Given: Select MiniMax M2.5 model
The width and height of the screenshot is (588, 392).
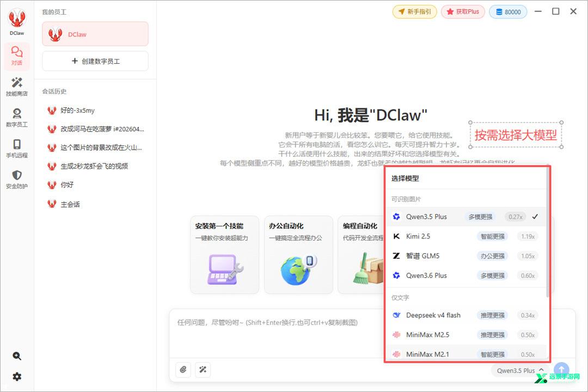Looking at the screenshot, I should point(465,335).
